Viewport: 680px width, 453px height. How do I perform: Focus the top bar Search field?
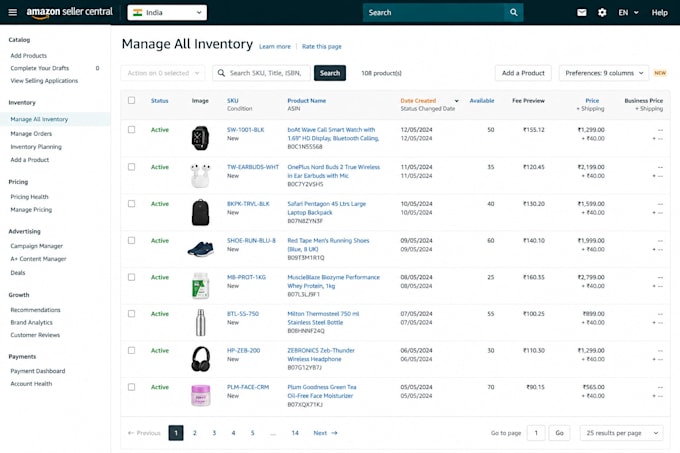click(434, 13)
